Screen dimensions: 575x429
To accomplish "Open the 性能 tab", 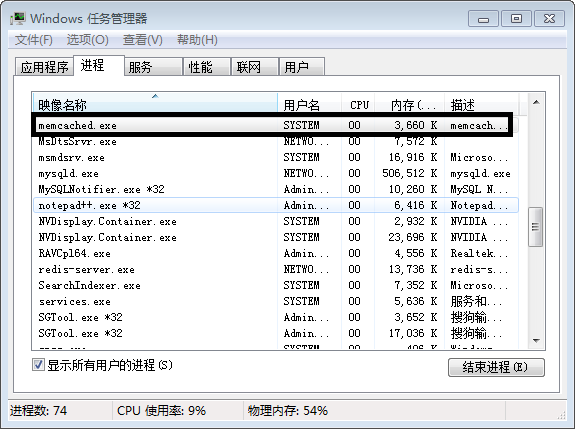I will [x=206, y=67].
